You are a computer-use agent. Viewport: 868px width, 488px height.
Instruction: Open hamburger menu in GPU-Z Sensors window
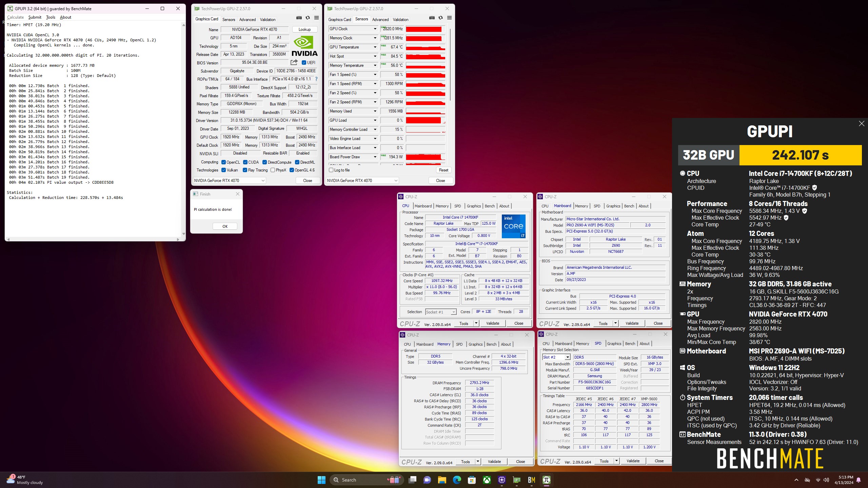(449, 18)
